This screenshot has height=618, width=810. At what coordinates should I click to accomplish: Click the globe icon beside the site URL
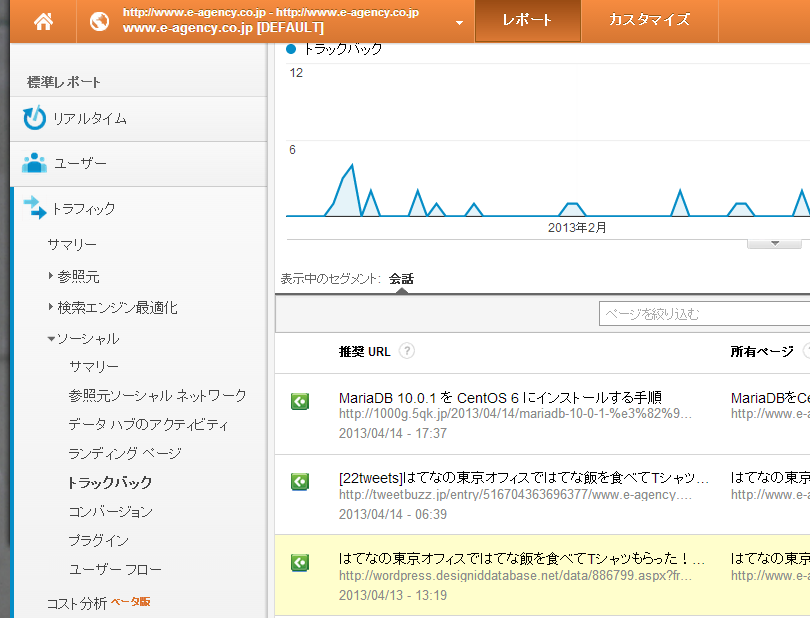tap(99, 21)
